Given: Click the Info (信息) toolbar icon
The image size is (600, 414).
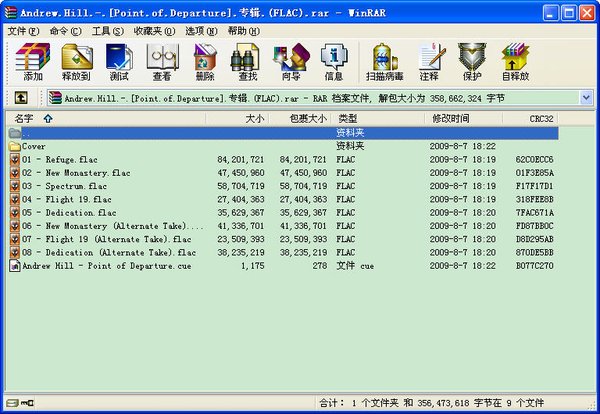Looking at the screenshot, I should [334, 62].
